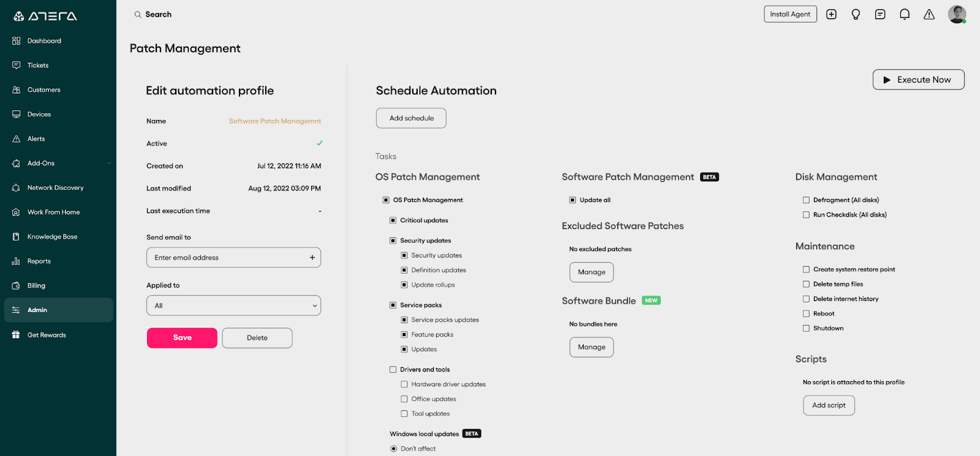The height and width of the screenshot is (456, 980).
Task: Click the plus icon in email field
Action: pyautogui.click(x=312, y=258)
